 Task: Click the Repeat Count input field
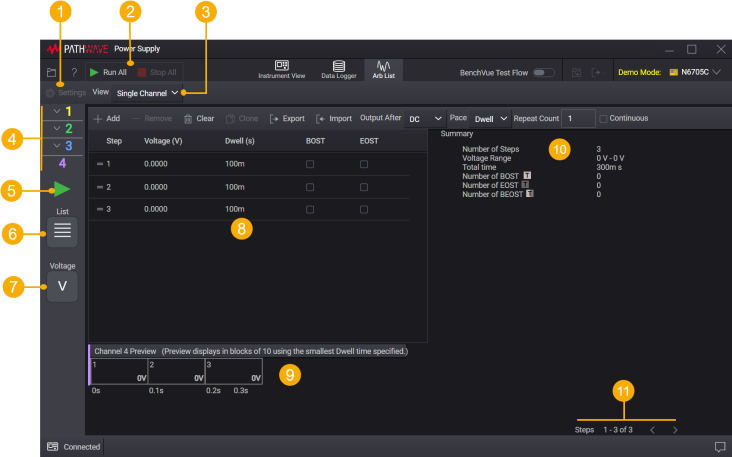[577, 118]
